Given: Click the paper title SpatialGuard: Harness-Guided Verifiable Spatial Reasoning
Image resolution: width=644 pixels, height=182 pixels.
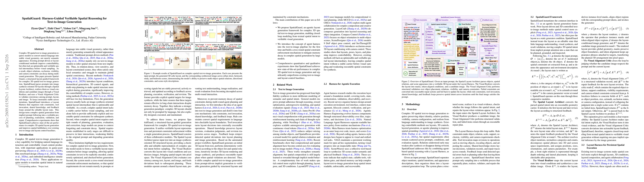Looking at the screenshot, I should coord(64,20).
